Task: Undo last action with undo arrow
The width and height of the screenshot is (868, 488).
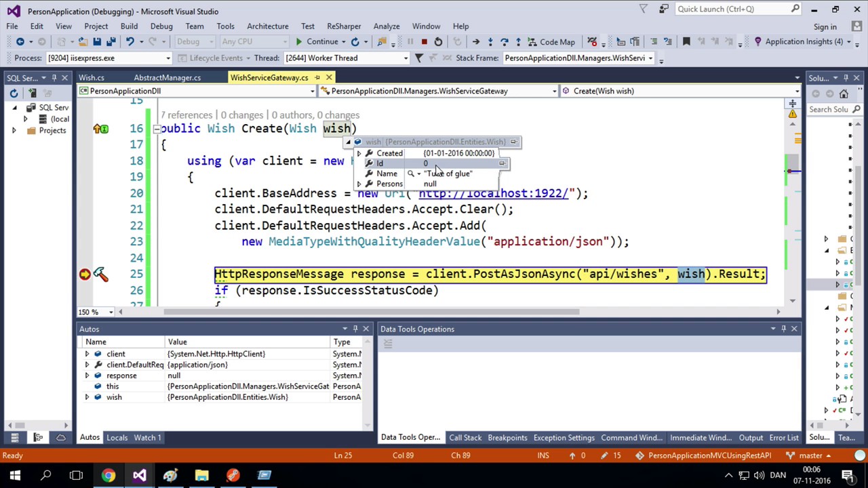Action: (x=130, y=42)
